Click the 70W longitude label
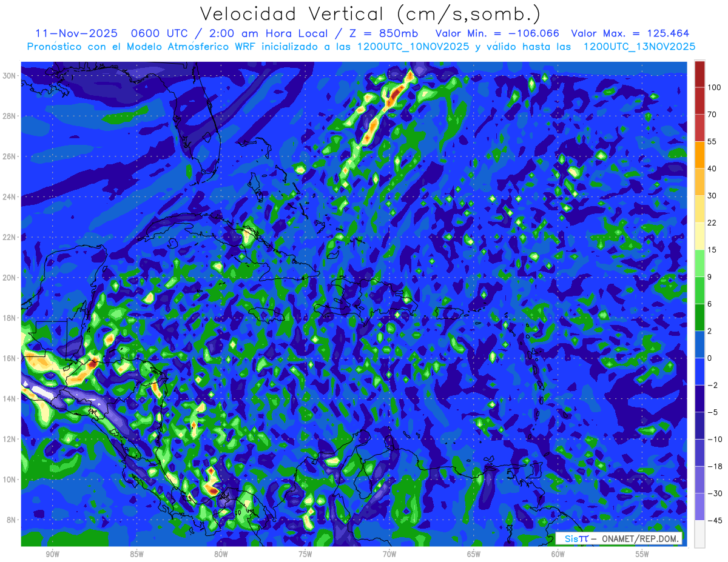728x562 pixels. click(389, 554)
